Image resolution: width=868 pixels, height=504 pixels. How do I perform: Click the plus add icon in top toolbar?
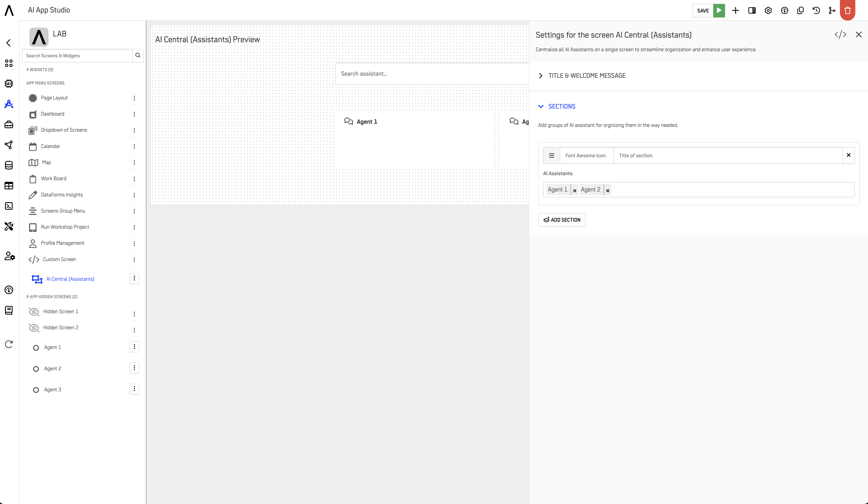735,10
